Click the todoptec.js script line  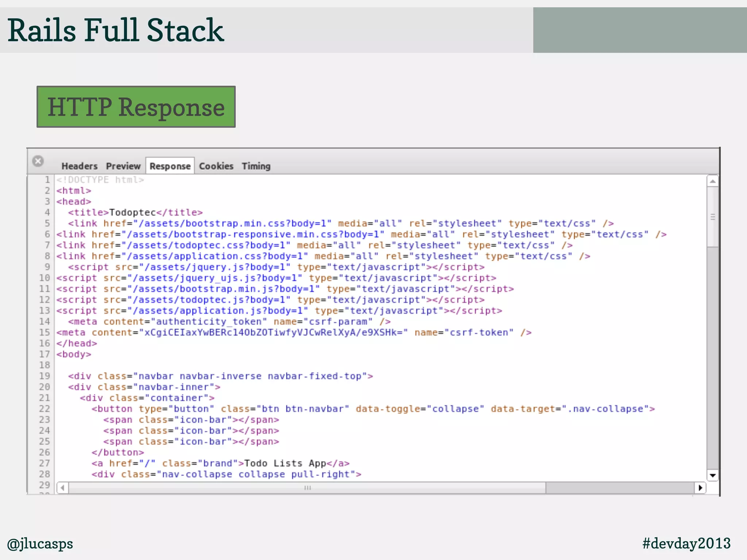tap(270, 300)
